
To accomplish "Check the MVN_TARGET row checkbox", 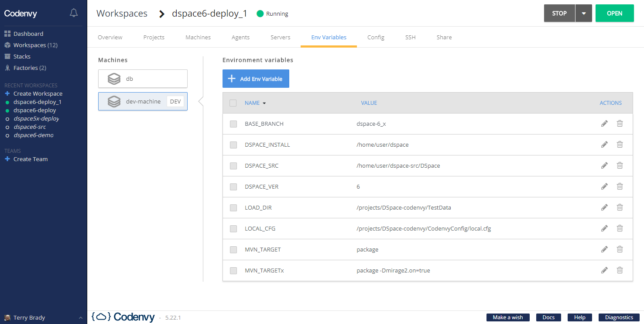I will [233, 250].
